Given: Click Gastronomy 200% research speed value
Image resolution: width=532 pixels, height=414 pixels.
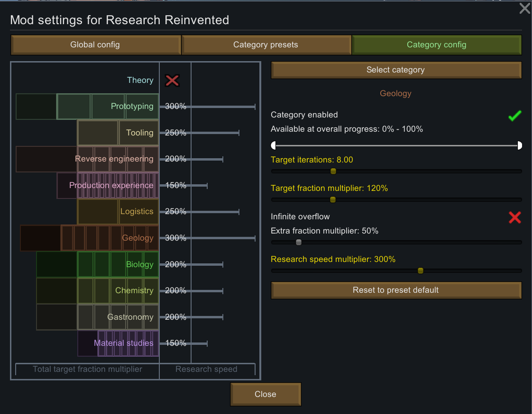Looking at the screenshot, I should point(175,317).
